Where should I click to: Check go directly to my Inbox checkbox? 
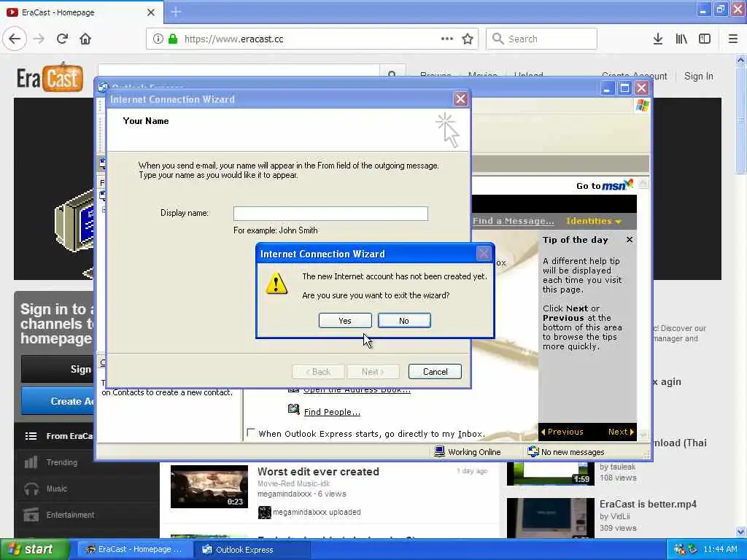coord(251,433)
